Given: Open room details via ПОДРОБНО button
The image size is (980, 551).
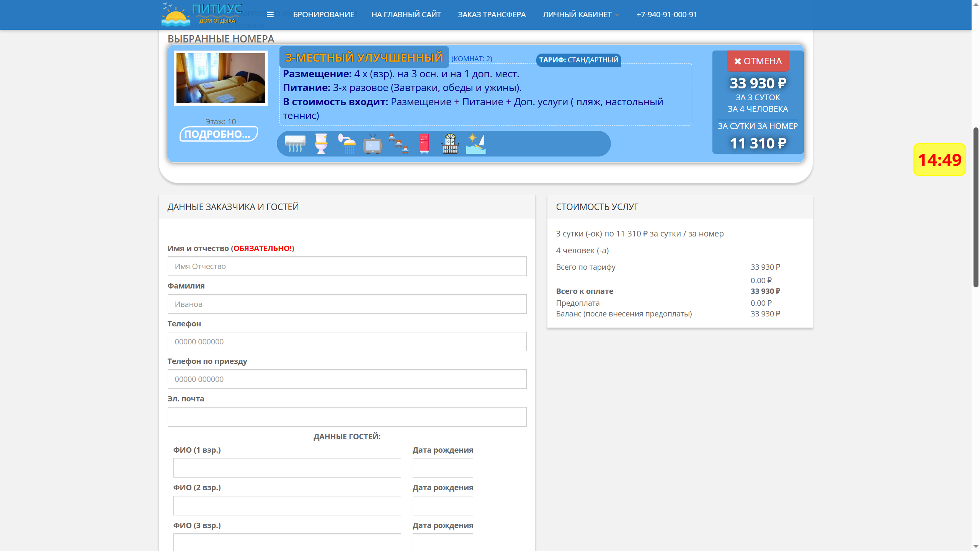Looking at the screenshot, I should click(x=219, y=134).
